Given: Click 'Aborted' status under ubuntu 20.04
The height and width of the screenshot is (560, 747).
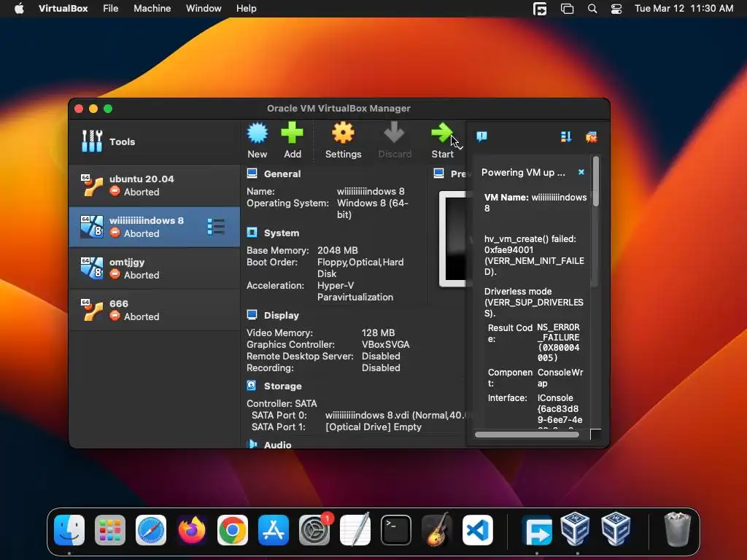Looking at the screenshot, I should click(x=142, y=192).
